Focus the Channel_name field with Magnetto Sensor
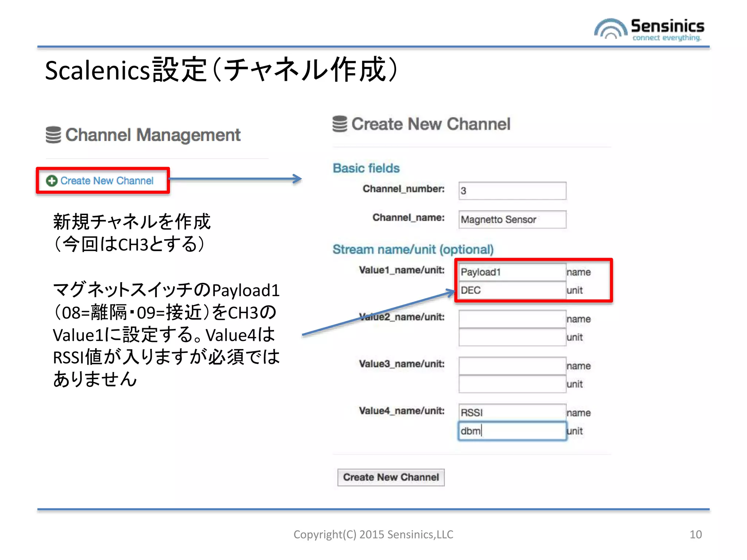The width and height of the screenshot is (747, 560). [512, 219]
